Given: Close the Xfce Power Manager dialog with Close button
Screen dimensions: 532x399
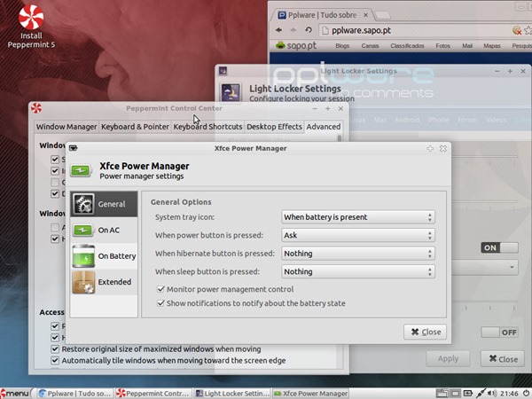Looking at the screenshot, I should [425, 332].
